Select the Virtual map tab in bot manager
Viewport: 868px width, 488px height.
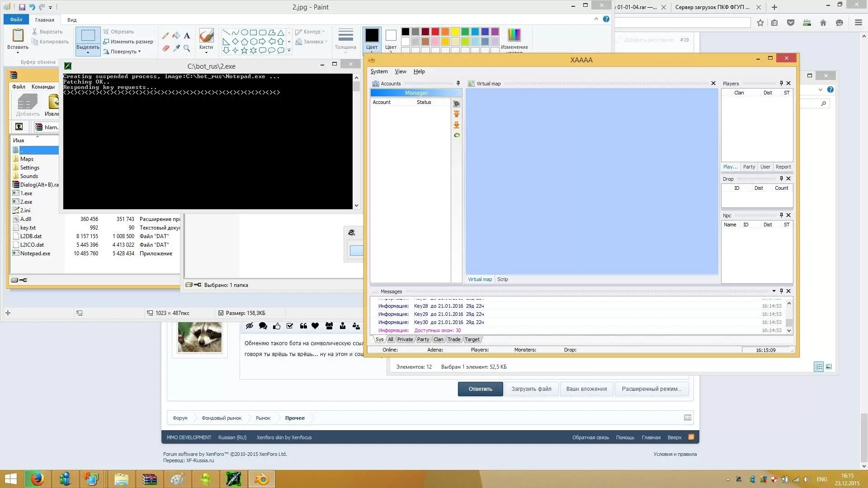pyautogui.click(x=480, y=279)
